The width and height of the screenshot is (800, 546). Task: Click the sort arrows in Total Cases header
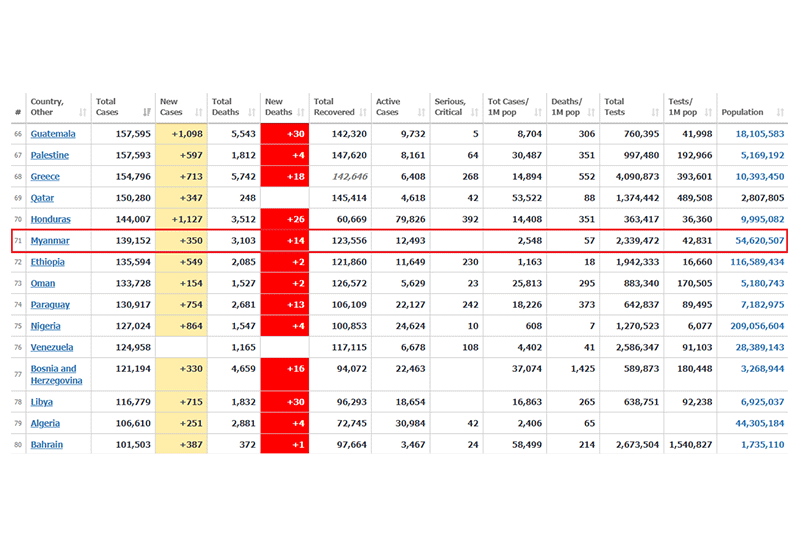[x=148, y=112]
